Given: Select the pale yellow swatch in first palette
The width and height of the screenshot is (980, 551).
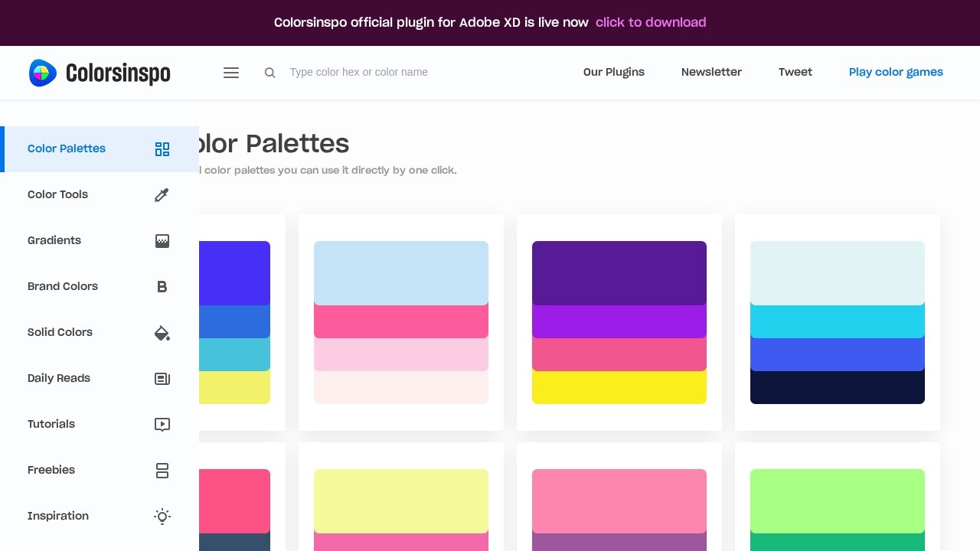Looking at the screenshot, I should click(234, 388).
